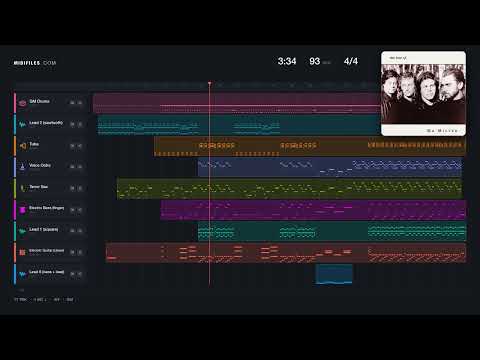This screenshot has height=360, width=480.
Task: Select the Voice Oohs track name
Action: (x=40, y=165)
